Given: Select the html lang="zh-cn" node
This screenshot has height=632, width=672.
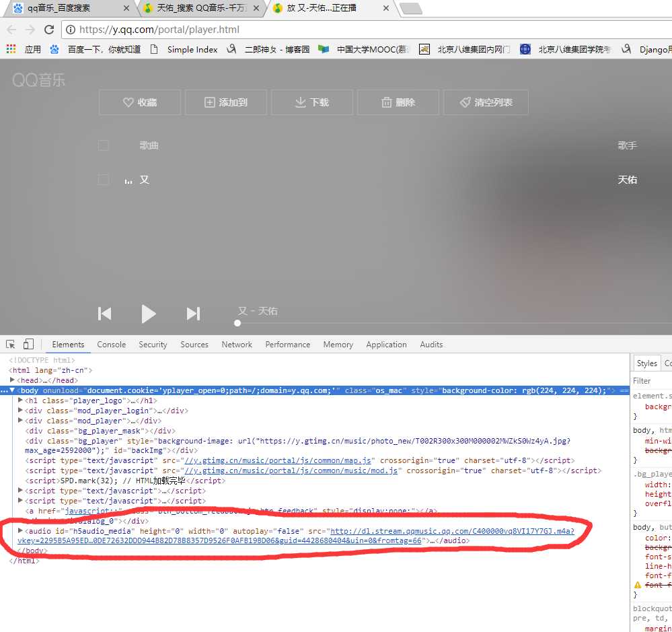Looking at the screenshot, I should coord(50,370).
